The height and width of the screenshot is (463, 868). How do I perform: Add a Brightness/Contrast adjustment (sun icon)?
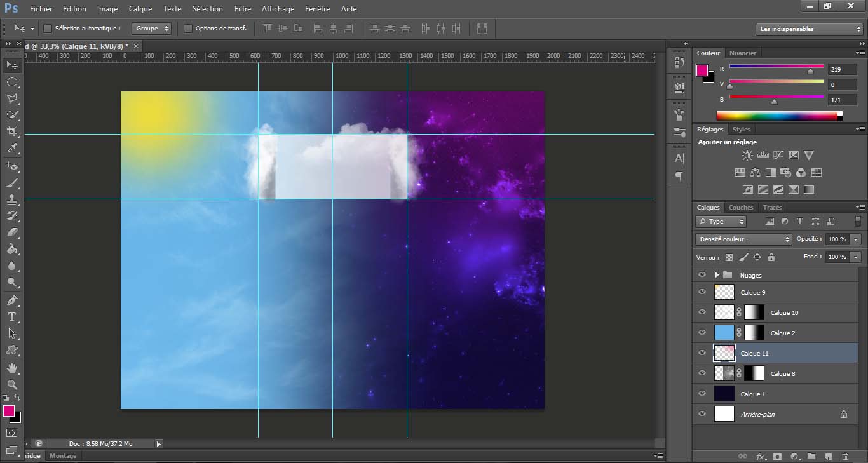[747, 155]
